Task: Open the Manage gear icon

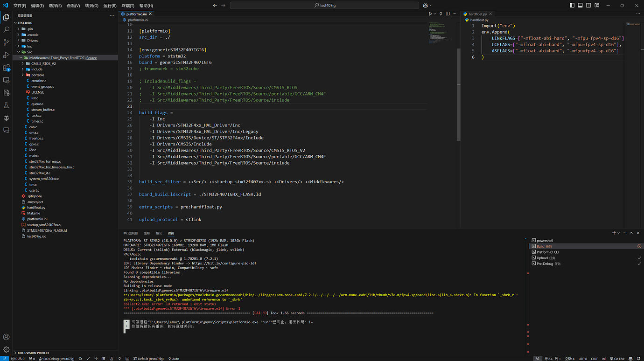Action: (7, 349)
